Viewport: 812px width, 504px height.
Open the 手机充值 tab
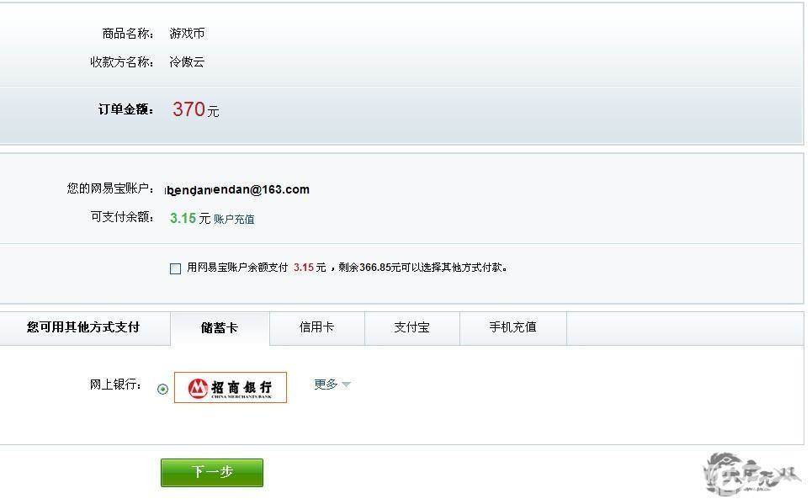tap(512, 327)
